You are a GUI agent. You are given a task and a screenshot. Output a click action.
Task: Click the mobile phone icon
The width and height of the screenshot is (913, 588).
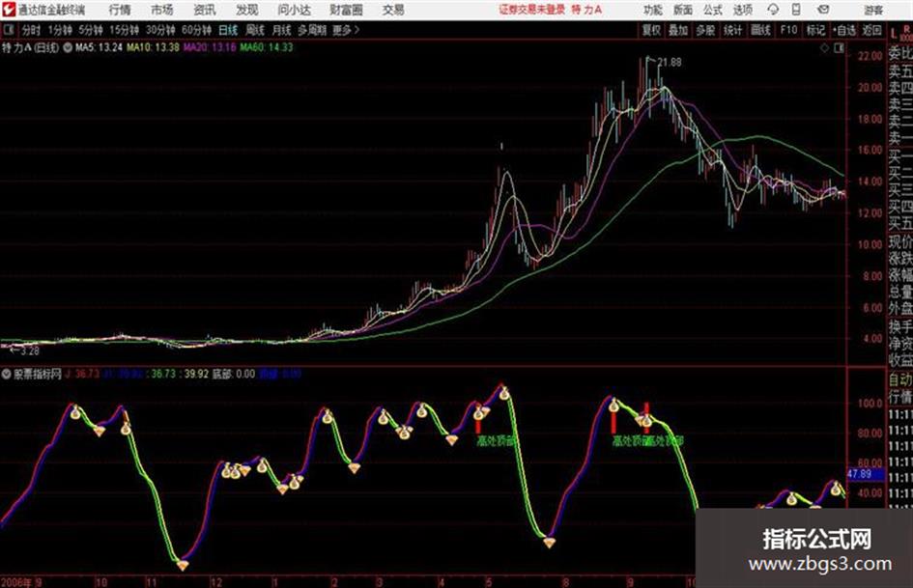click(x=796, y=10)
